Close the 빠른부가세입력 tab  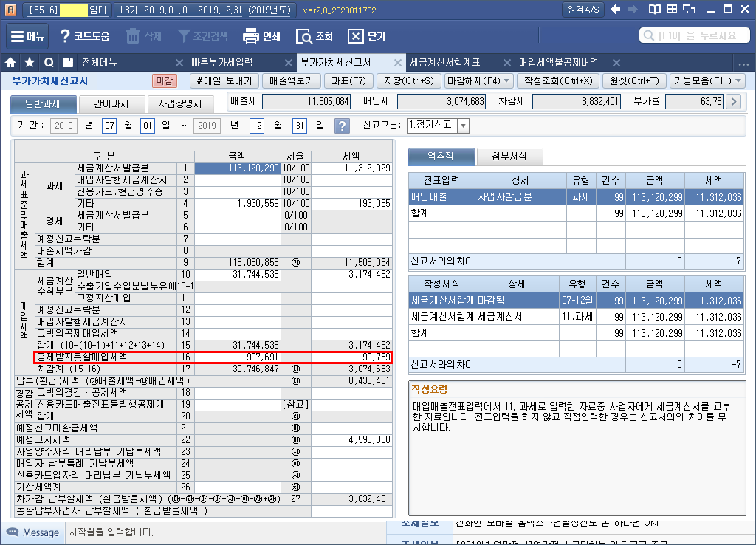coord(289,63)
